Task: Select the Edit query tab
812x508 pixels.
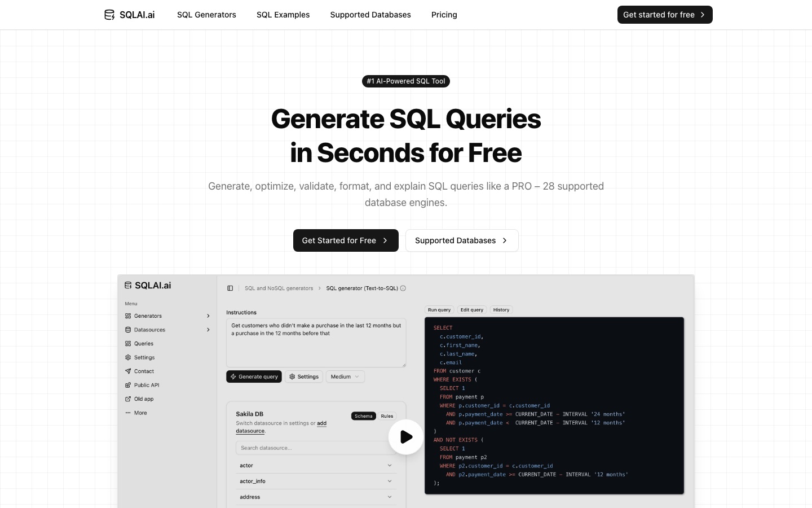Action: (x=472, y=310)
